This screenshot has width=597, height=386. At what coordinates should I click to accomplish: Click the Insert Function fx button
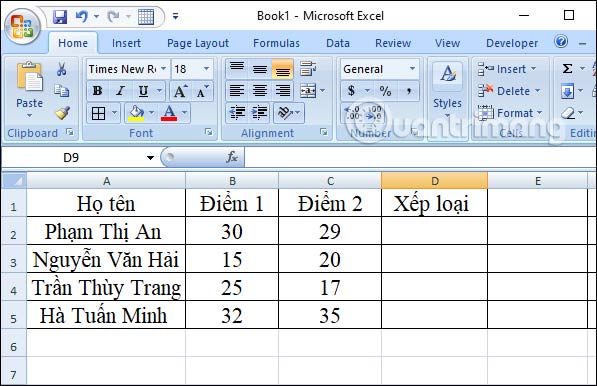(232, 157)
